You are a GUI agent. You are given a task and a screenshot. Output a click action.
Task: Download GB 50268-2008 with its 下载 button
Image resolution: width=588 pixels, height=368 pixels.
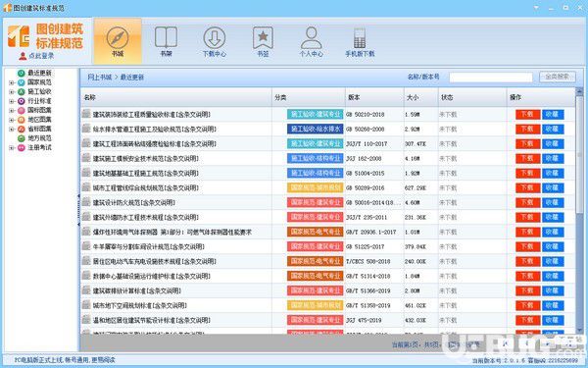(x=527, y=129)
